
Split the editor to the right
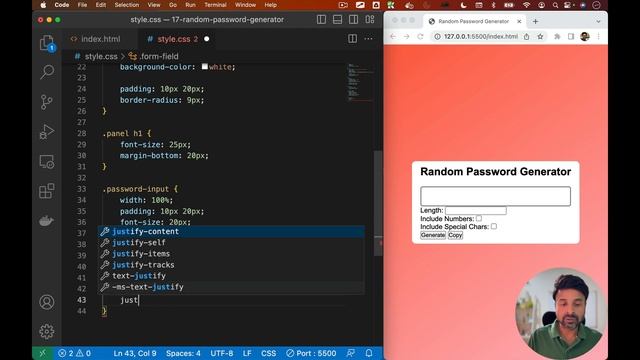click(x=352, y=39)
